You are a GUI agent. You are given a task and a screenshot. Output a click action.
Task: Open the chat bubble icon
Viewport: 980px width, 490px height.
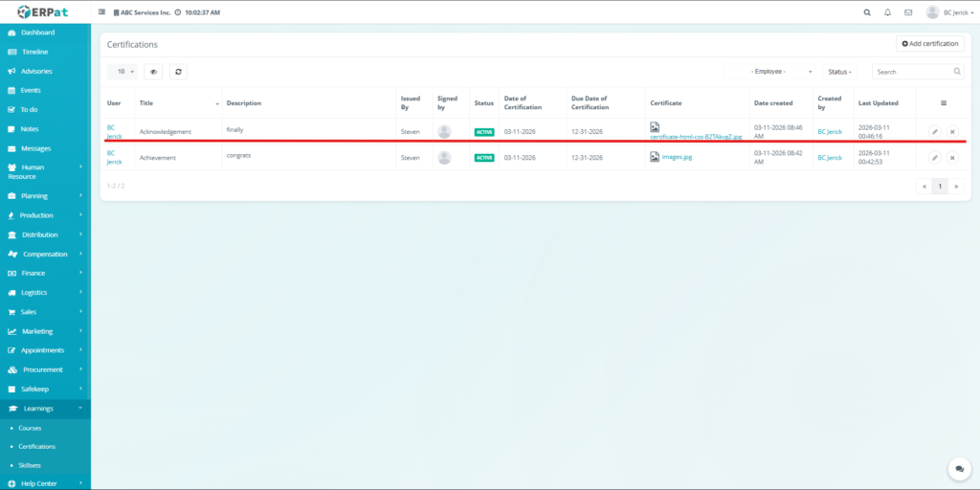958,469
